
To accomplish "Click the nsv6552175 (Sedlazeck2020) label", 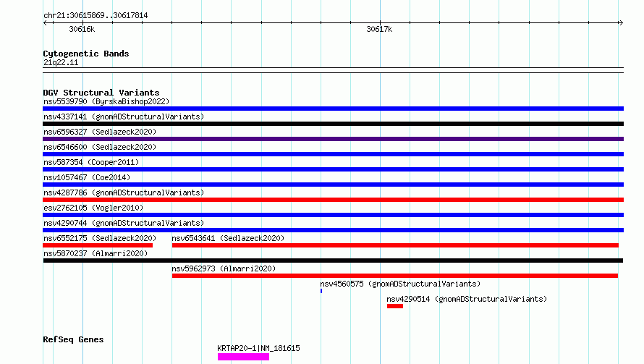I will 100,238.
